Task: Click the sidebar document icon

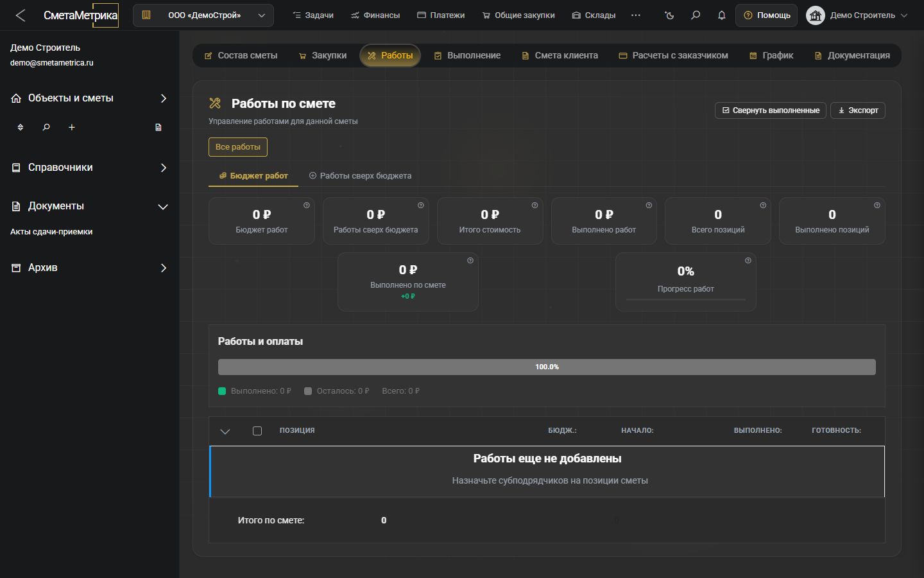Action: click(158, 127)
